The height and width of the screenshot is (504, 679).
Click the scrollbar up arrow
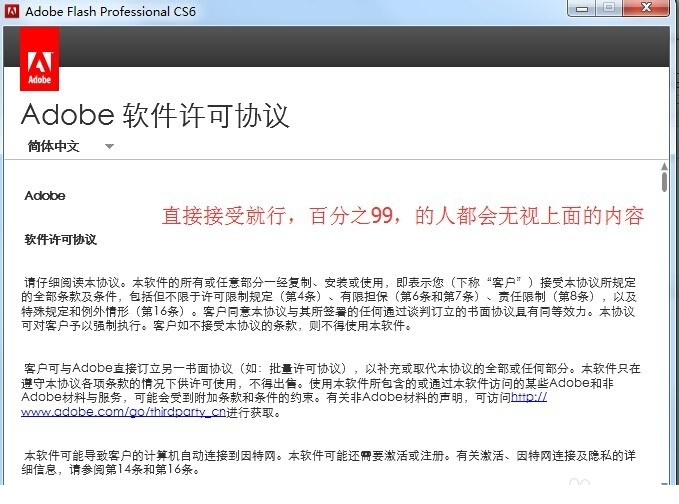[x=664, y=166]
